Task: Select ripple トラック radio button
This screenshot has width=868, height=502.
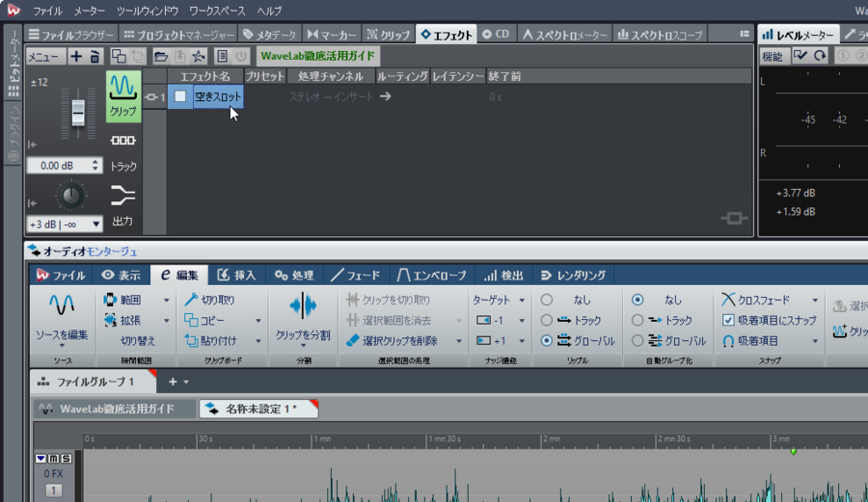Action: pyautogui.click(x=547, y=320)
